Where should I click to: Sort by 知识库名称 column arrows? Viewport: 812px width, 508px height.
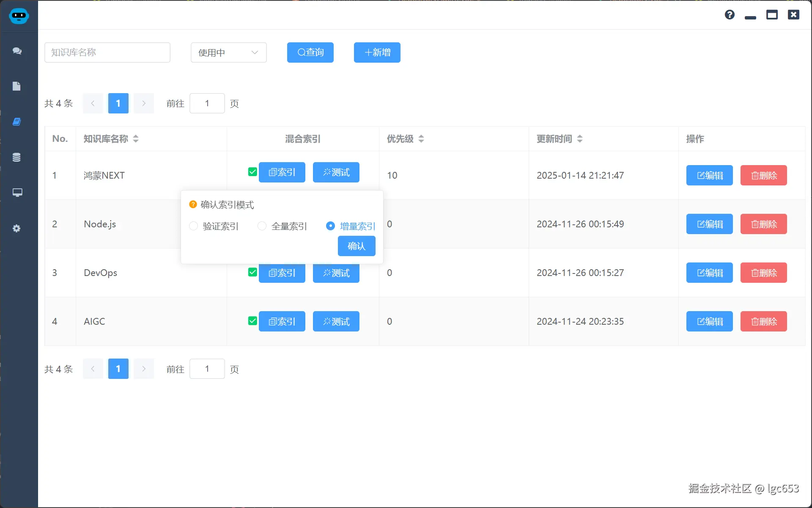tap(136, 139)
